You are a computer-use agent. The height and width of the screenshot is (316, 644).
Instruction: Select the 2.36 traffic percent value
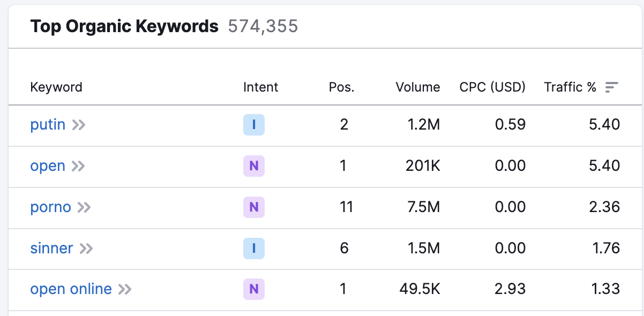coord(604,208)
